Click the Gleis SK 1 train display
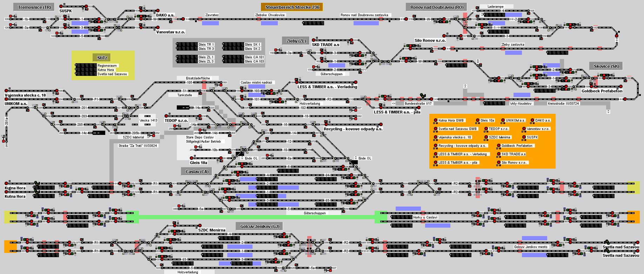 pyautogui.click(x=233, y=45)
